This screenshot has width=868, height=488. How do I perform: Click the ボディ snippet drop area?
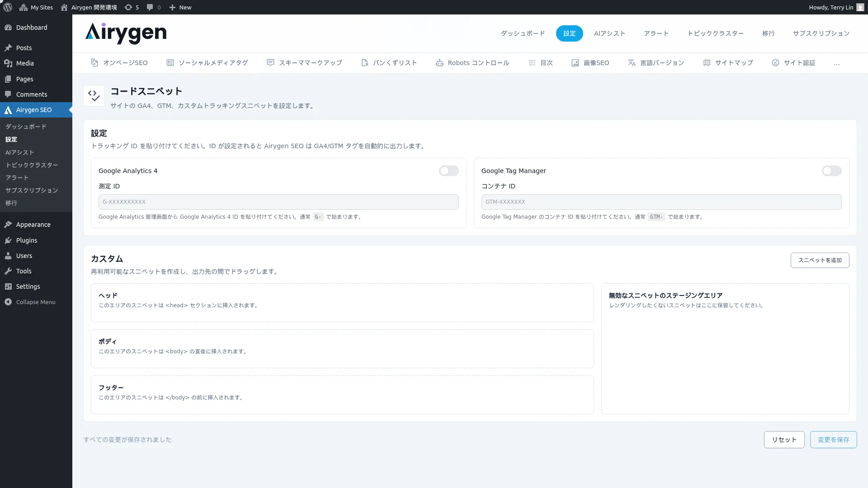point(342,349)
